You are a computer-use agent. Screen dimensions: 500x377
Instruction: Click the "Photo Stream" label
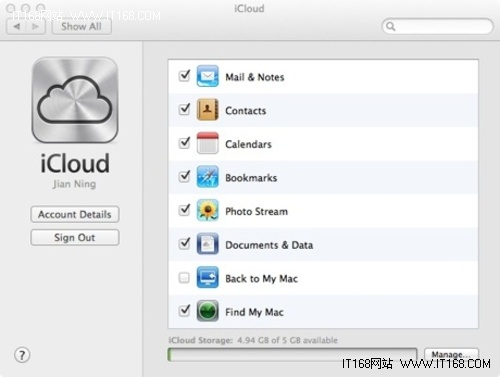(x=256, y=211)
